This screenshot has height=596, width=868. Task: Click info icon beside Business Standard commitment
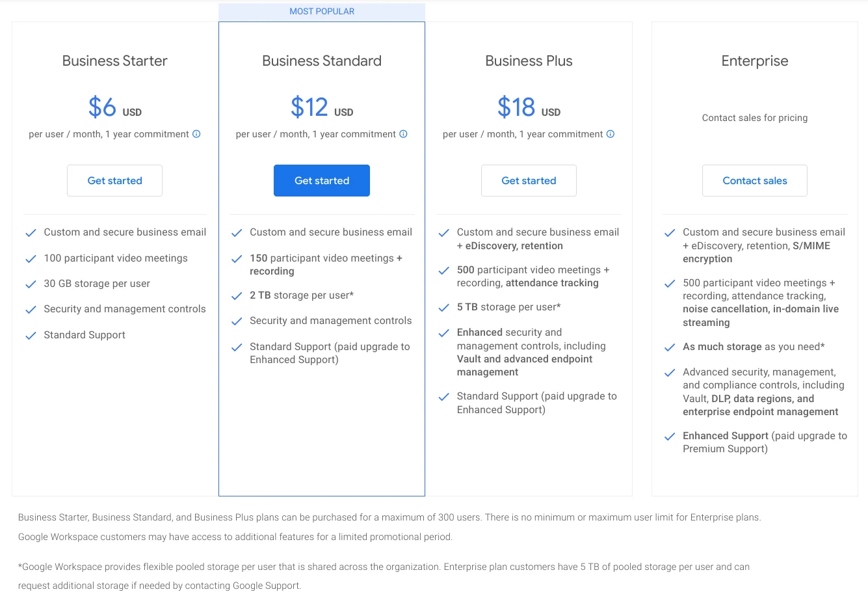pos(403,134)
